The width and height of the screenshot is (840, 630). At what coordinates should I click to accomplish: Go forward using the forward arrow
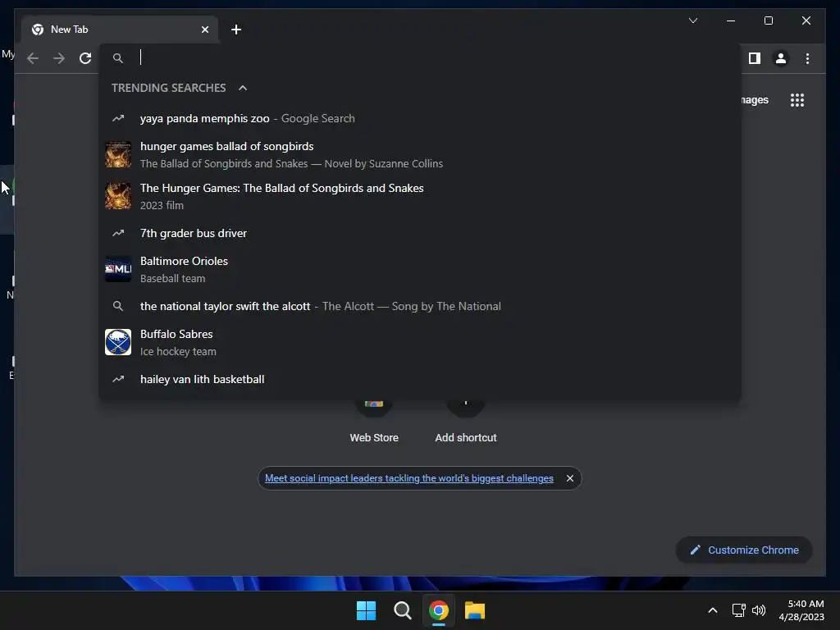(x=59, y=58)
